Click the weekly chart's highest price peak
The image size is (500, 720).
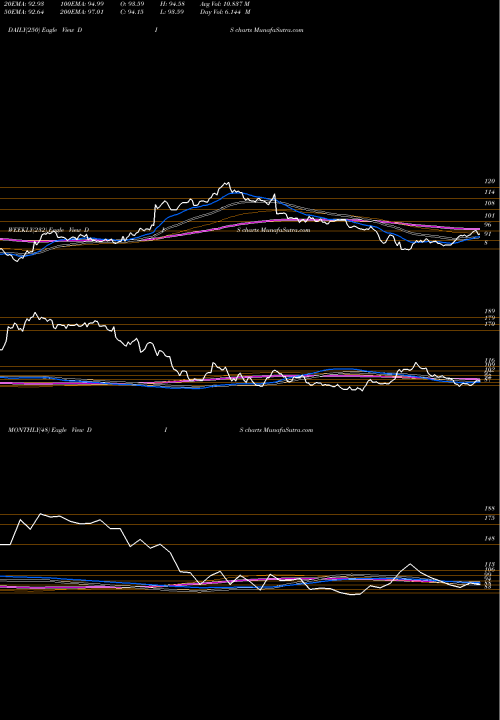tap(35, 313)
